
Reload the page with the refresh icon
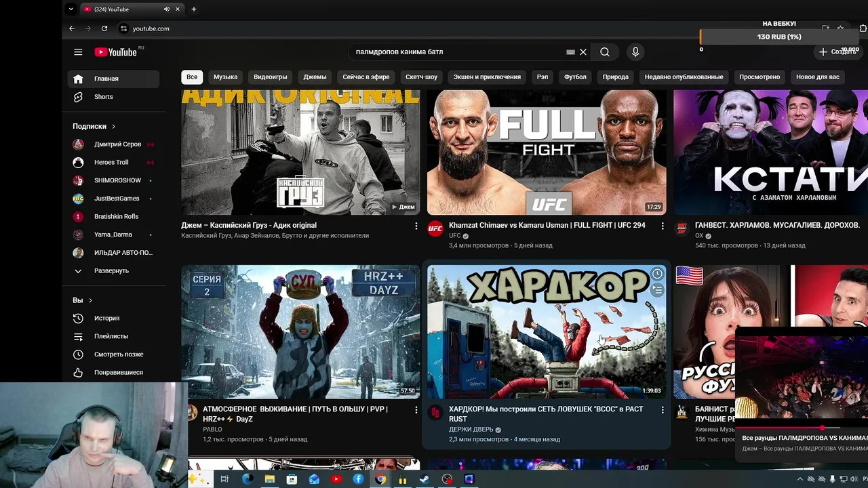coord(104,28)
